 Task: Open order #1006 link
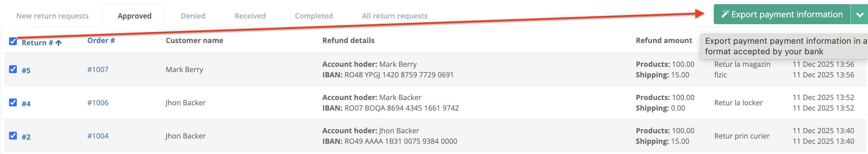98,103
